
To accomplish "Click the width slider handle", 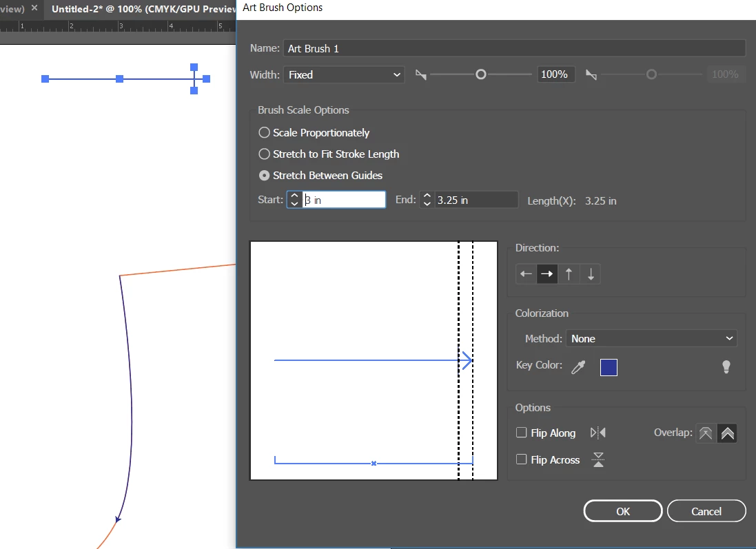I will pos(481,74).
